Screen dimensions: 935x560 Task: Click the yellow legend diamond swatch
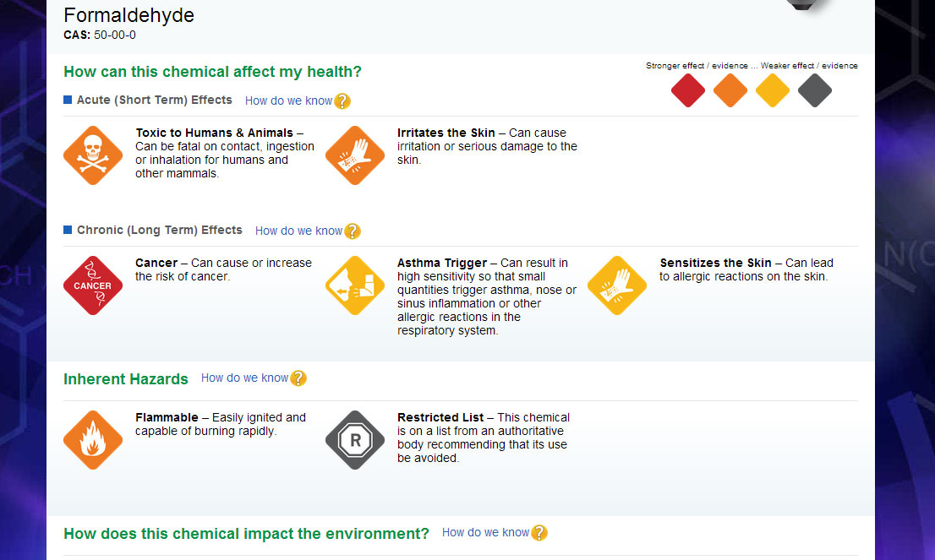[773, 90]
